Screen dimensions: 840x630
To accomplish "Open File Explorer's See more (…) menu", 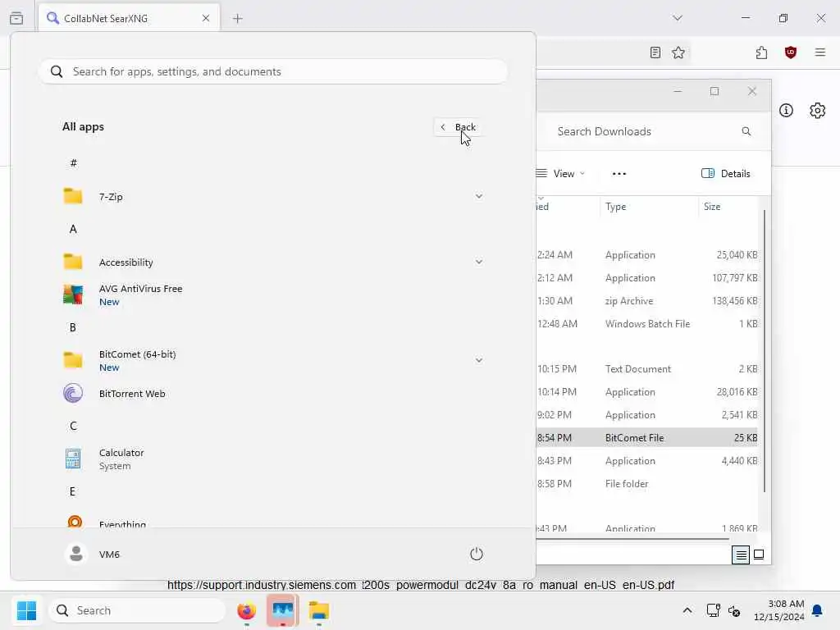I will click(619, 174).
